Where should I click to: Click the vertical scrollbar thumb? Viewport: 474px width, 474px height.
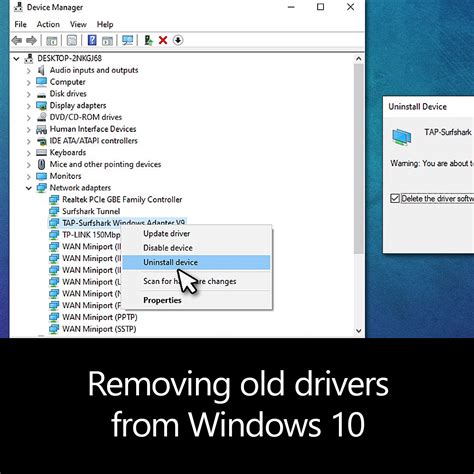tap(359, 159)
